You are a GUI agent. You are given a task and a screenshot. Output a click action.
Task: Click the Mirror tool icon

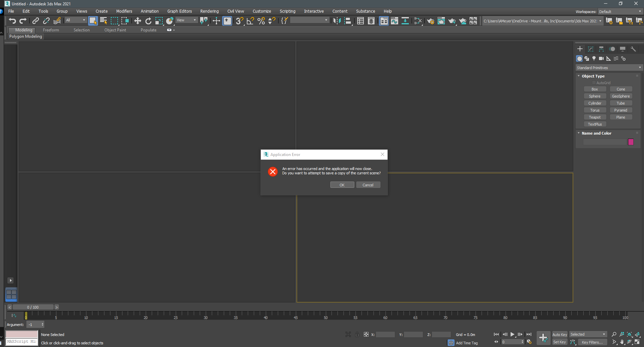[x=337, y=21]
